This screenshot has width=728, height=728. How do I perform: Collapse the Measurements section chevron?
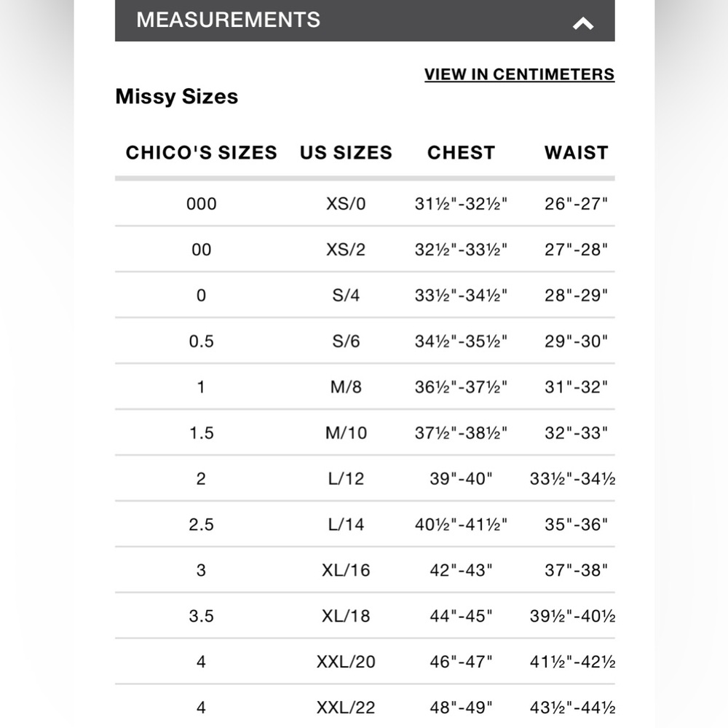point(582,23)
